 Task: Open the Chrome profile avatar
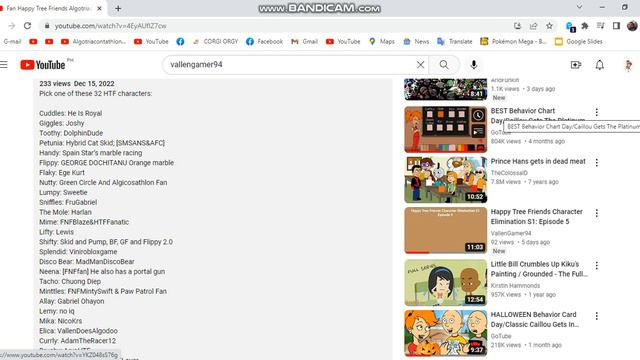[x=632, y=26]
